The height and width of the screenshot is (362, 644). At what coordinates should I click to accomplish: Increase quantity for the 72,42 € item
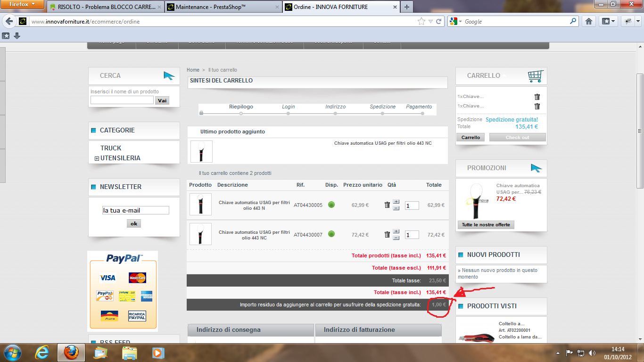click(396, 232)
